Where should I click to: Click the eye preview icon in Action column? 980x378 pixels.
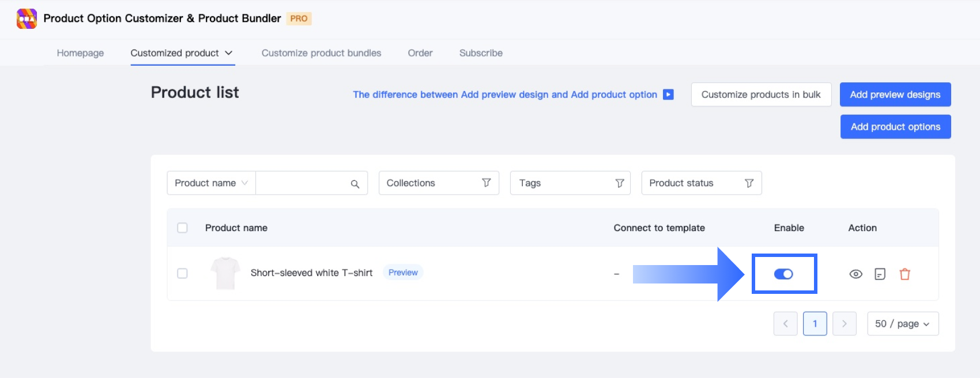(x=855, y=274)
